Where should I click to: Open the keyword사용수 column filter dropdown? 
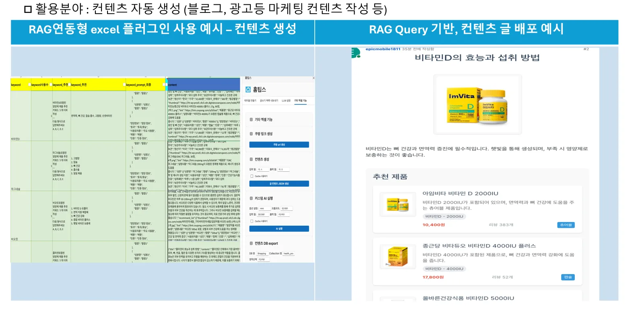pos(50,85)
